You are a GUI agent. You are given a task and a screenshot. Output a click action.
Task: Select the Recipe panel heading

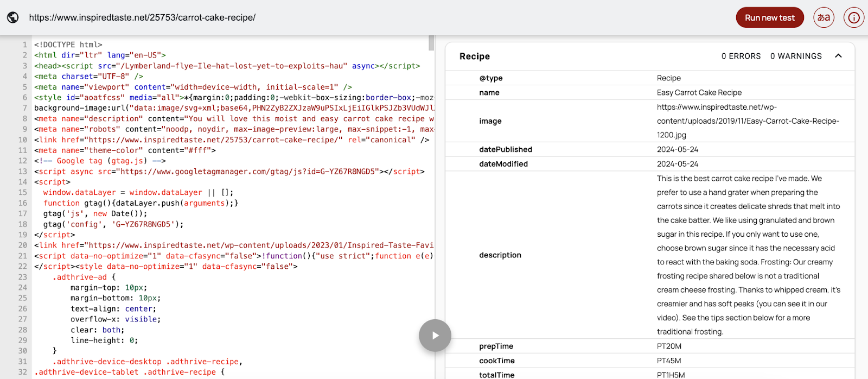[475, 56]
